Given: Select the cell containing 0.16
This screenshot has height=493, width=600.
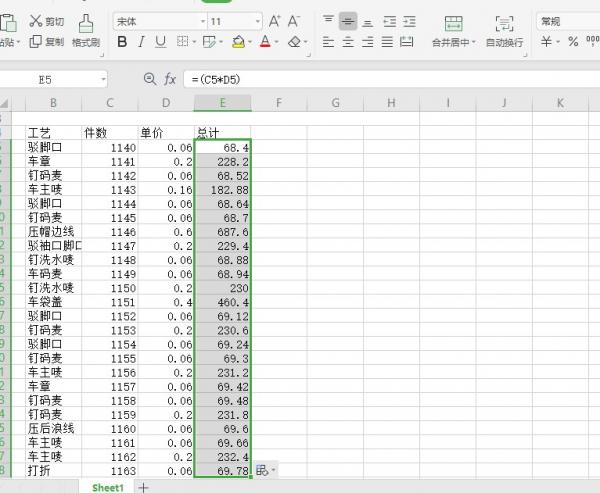Looking at the screenshot, I should [166, 189].
